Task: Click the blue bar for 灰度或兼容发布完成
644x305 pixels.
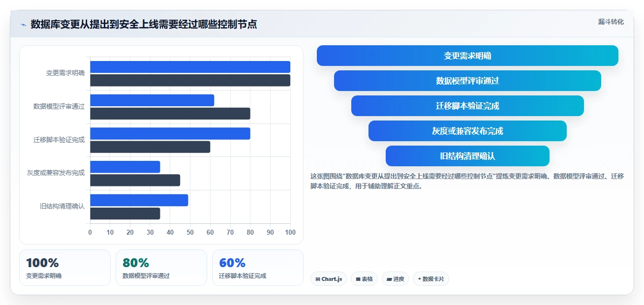Action: pos(125,167)
